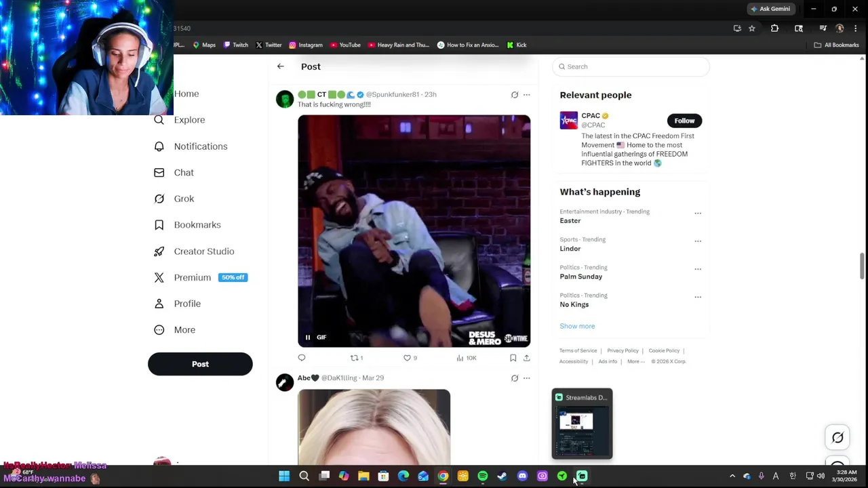The width and height of the screenshot is (868, 488).
Task: Open the image in Abe's post
Action: (374, 427)
